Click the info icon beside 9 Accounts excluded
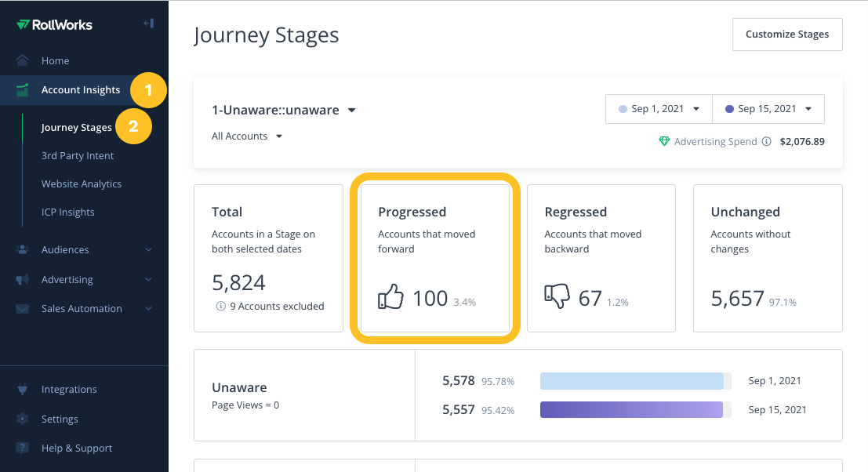The width and height of the screenshot is (868, 472). coord(221,306)
